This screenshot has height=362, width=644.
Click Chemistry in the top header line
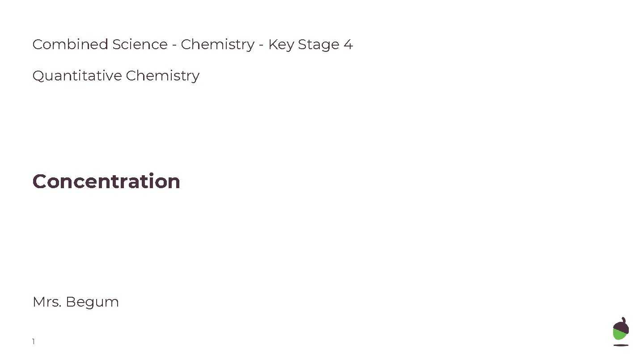[217, 44]
